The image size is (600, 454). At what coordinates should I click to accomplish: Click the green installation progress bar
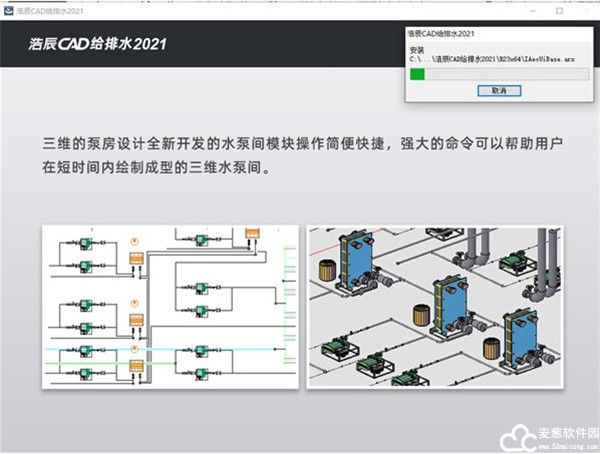[424, 74]
